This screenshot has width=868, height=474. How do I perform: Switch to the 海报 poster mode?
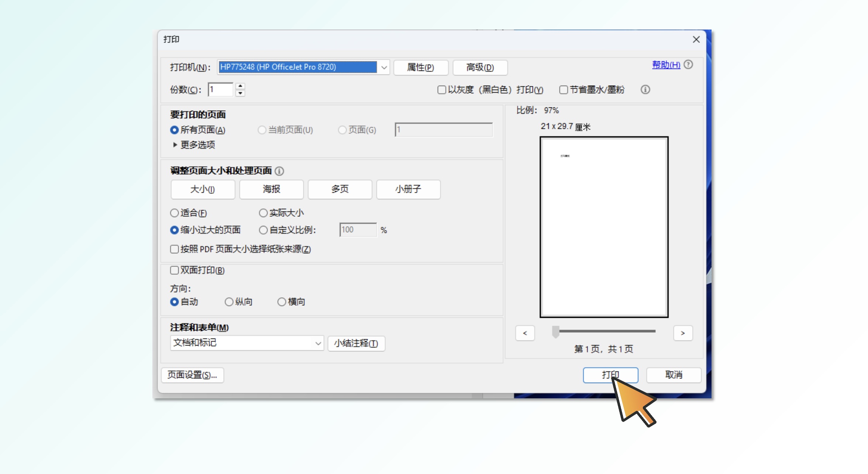[271, 189]
